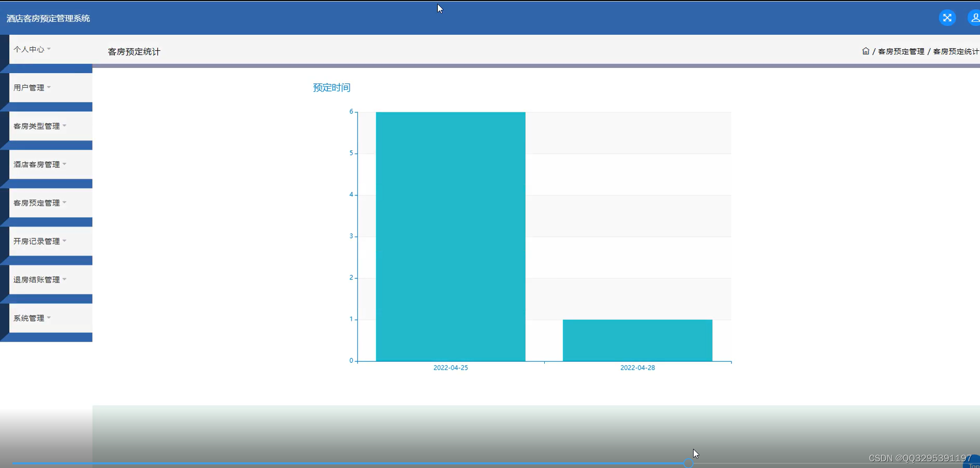The height and width of the screenshot is (468, 980).
Task: Expand the 客房预定管理 menu
Action: click(x=51, y=203)
